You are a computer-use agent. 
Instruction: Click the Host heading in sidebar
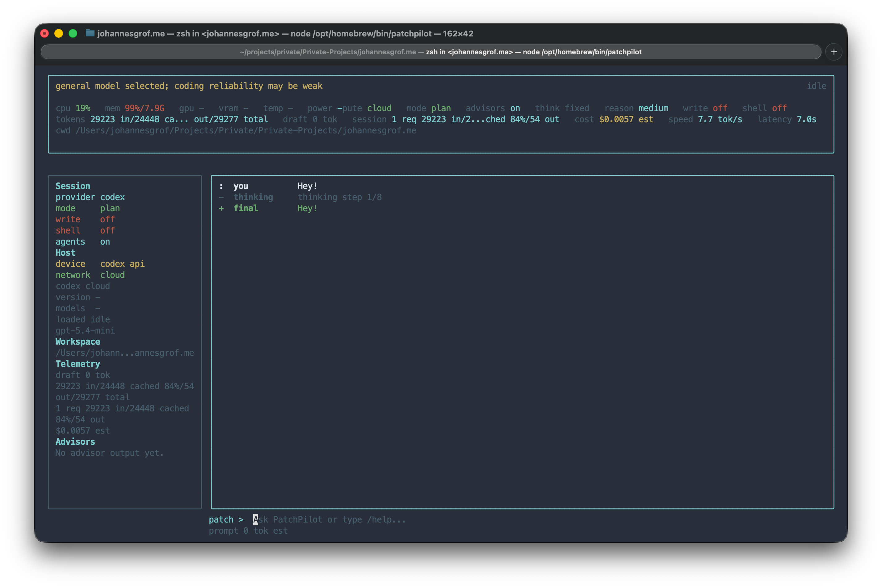point(65,253)
